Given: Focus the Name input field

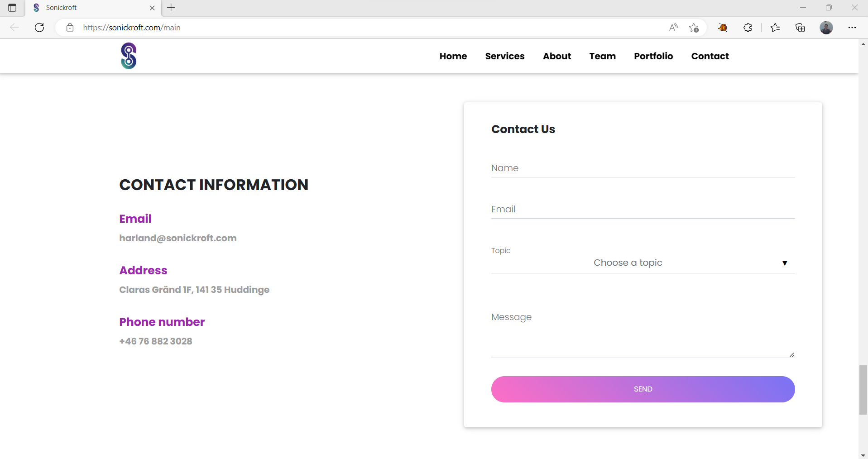Looking at the screenshot, I should 642,168.
